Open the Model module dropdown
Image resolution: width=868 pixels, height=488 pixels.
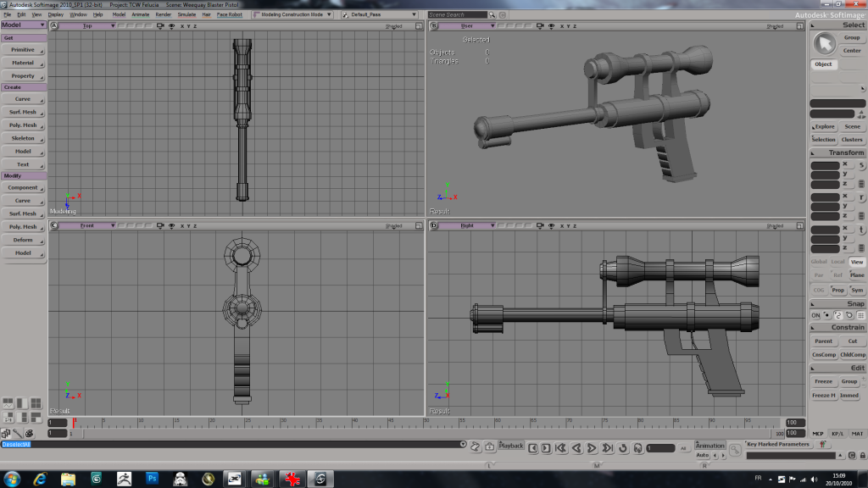click(x=23, y=25)
